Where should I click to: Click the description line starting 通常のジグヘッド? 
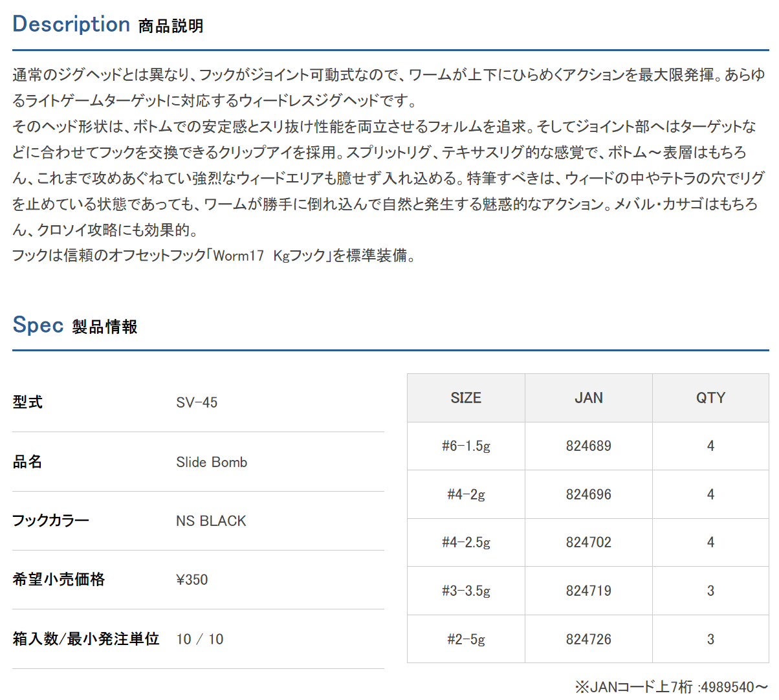coord(389,75)
